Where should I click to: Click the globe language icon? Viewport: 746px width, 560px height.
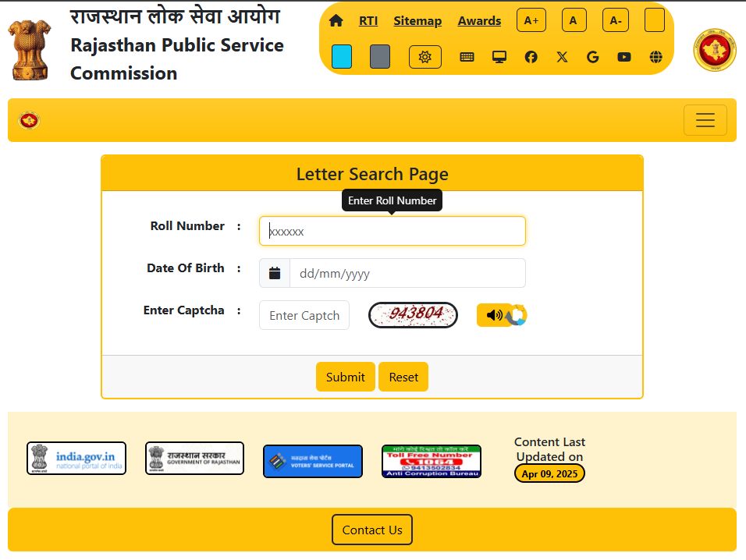tap(655, 57)
